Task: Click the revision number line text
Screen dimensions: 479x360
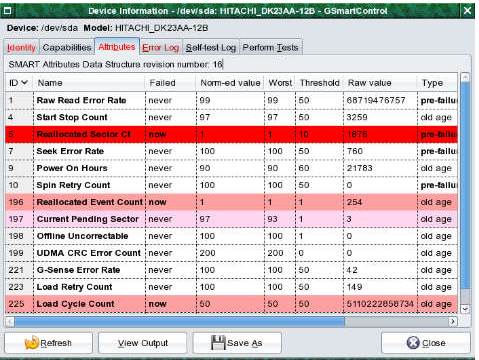Action: coord(116,64)
